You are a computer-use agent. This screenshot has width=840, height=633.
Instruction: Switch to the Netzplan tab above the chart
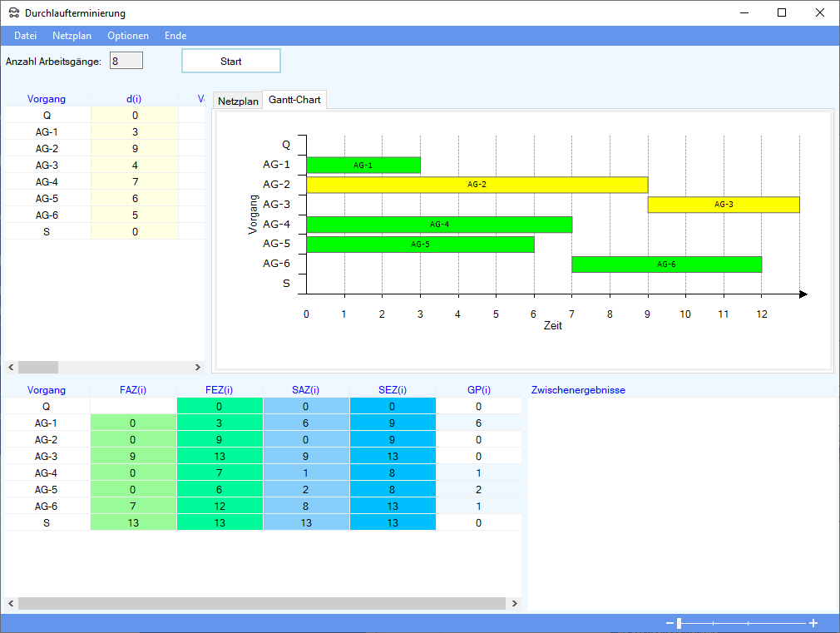point(238,101)
